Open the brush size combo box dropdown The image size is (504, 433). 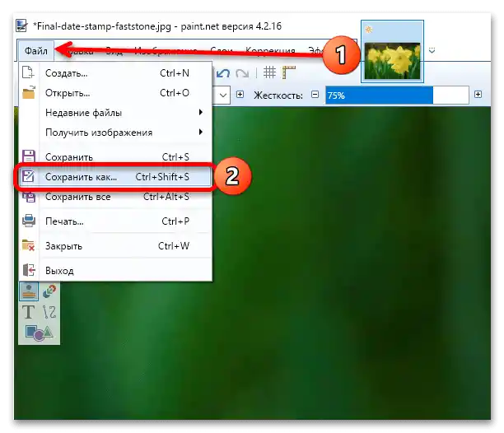pos(223,95)
